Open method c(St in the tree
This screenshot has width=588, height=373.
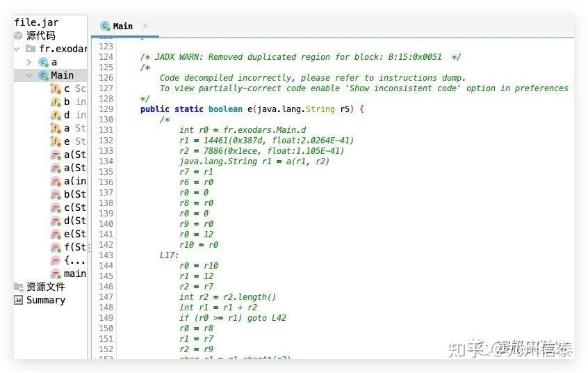pyautogui.click(x=75, y=207)
